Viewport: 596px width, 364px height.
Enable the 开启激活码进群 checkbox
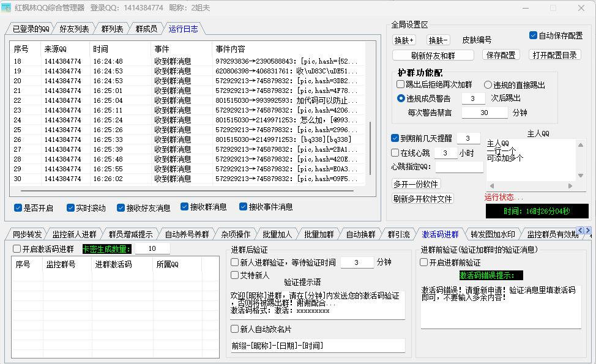point(17,249)
